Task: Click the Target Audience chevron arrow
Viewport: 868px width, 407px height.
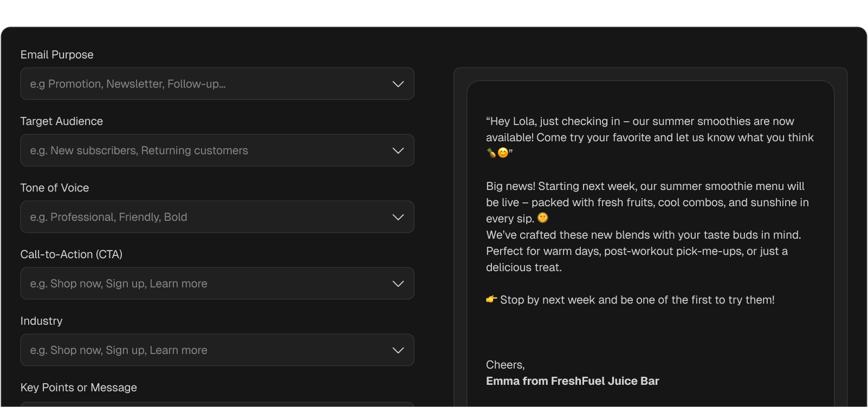Action: (x=398, y=150)
